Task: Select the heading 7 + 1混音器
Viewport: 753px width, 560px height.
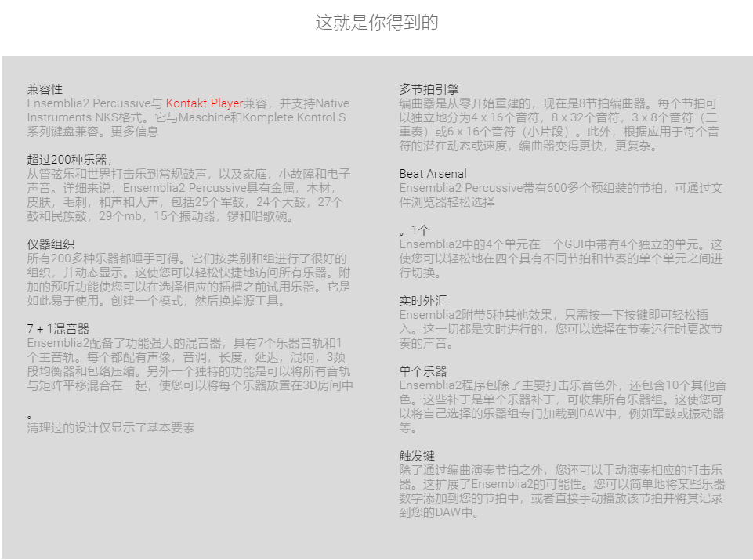Action: pos(58,329)
